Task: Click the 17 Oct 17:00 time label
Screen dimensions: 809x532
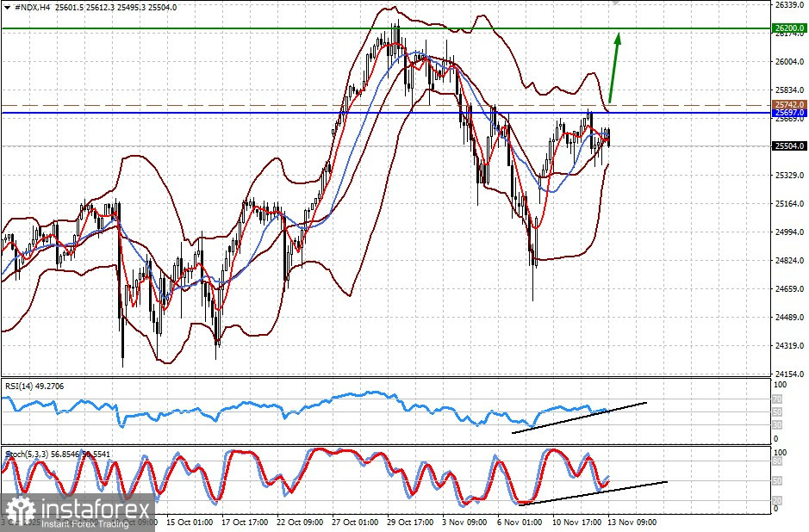Action: coord(246,523)
